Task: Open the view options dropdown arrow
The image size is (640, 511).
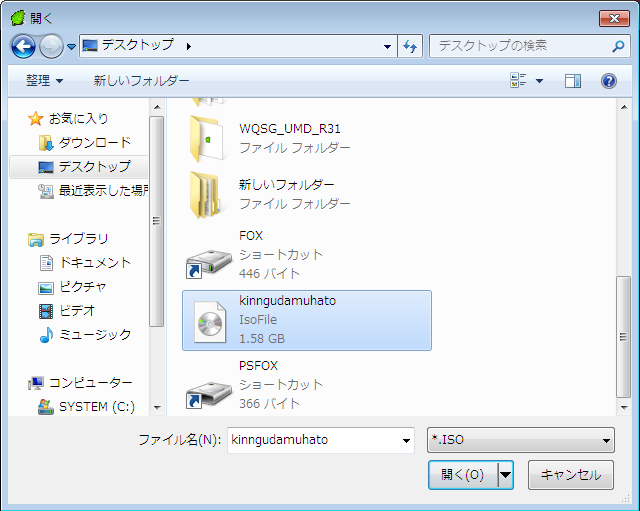Action: (x=539, y=81)
